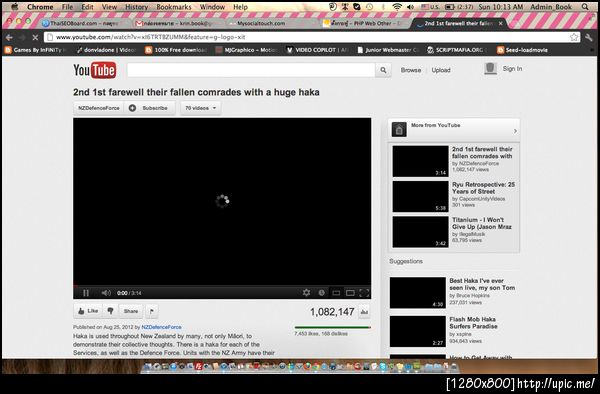Mute the video via speaker icon
Screen dimensions: 600x394
click(x=106, y=293)
